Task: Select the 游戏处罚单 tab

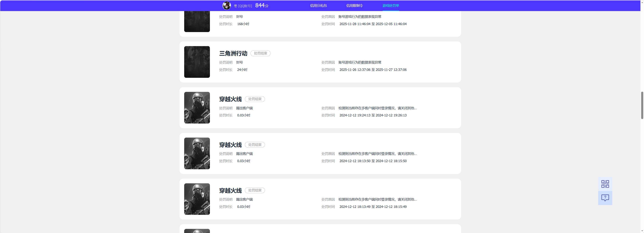Action: [x=391, y=5]
